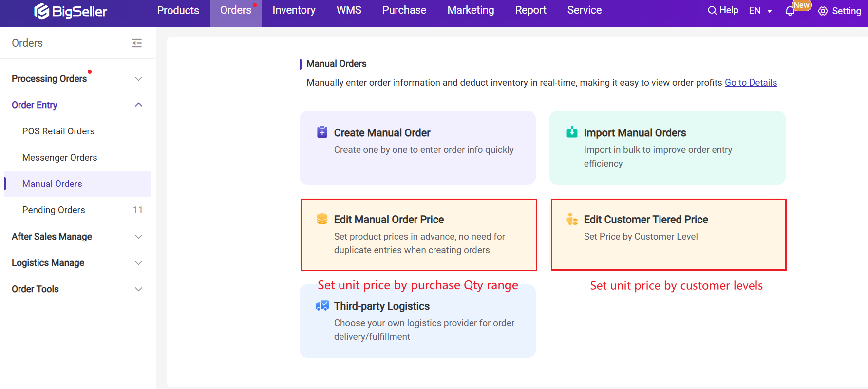Expand the Processing Orders section
868x389 pixels.
click(x=138, y=79)
